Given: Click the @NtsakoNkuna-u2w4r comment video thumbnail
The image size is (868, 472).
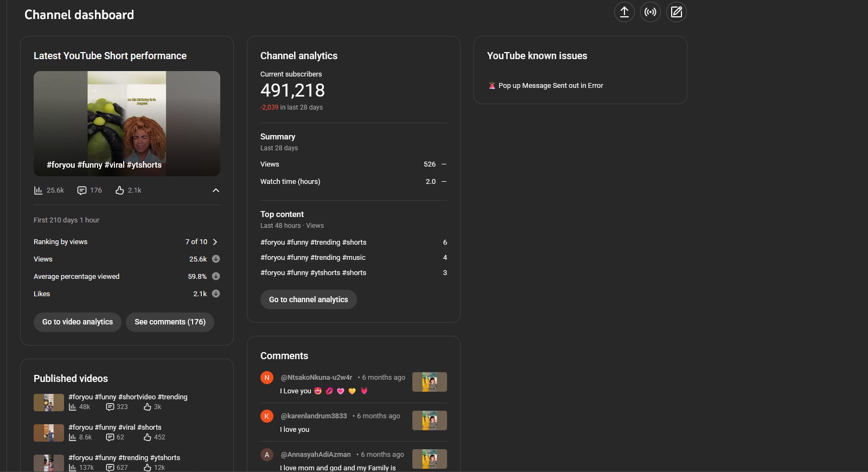Looking at the screenshot, I should 429,382.
